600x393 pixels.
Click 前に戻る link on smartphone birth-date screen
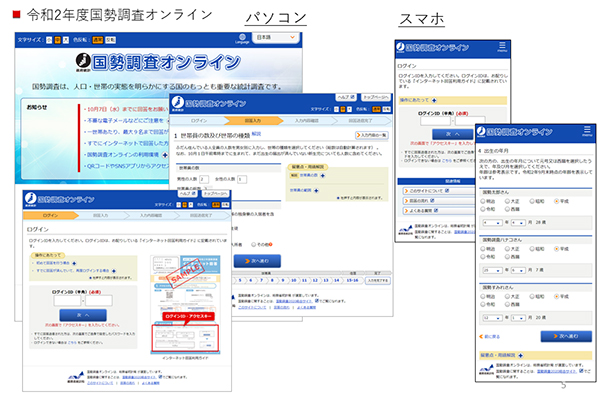click(x=490, y=336)
